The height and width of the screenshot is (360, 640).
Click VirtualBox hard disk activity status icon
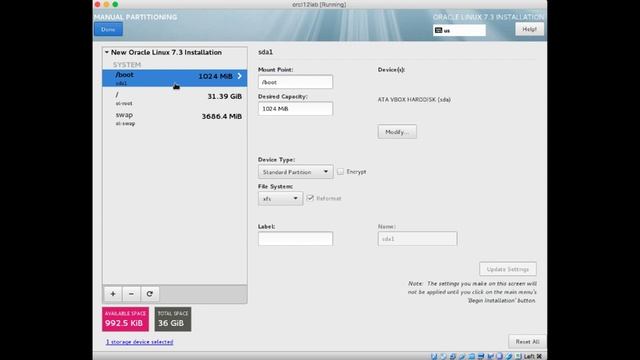point(434,356)
